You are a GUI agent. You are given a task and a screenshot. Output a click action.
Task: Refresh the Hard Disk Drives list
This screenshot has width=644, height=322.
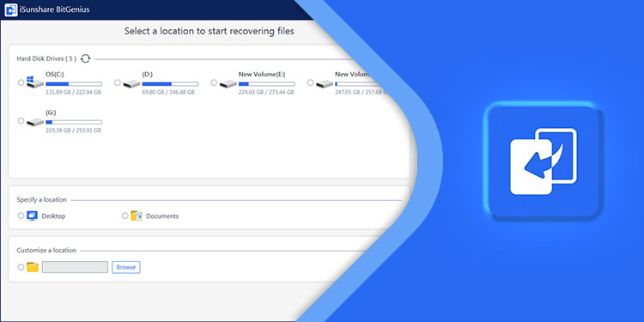(85, 58)
